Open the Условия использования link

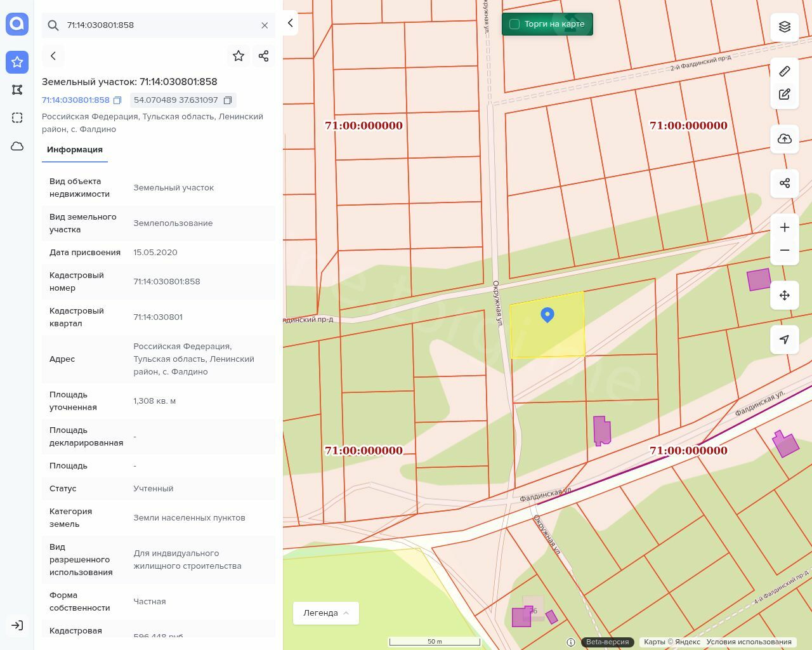pyautogui.click(x=749, y=642)
